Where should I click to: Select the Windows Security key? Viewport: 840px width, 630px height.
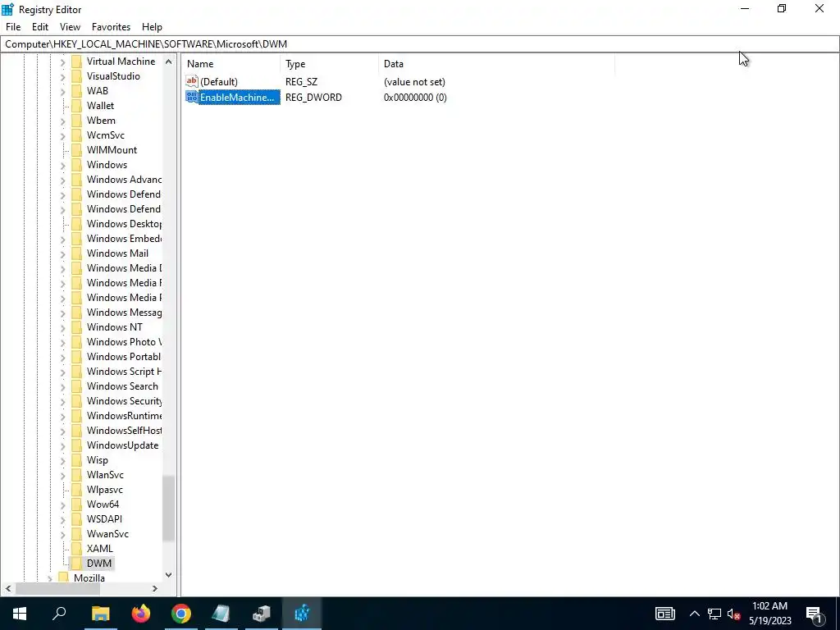pos(124,400)
